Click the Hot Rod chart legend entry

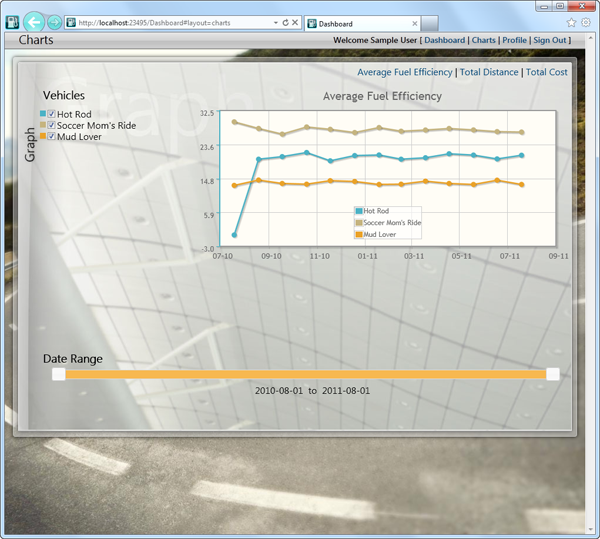click(372, 211)
